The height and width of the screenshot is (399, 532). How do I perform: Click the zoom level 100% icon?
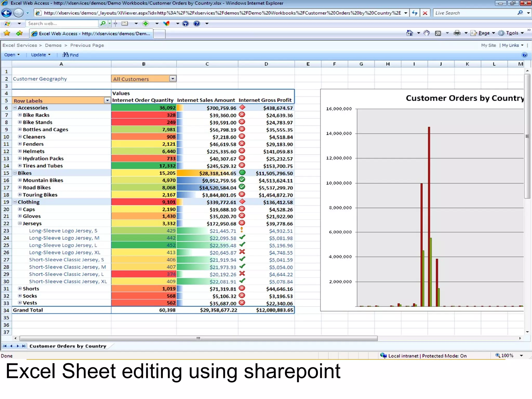[497, 355]
